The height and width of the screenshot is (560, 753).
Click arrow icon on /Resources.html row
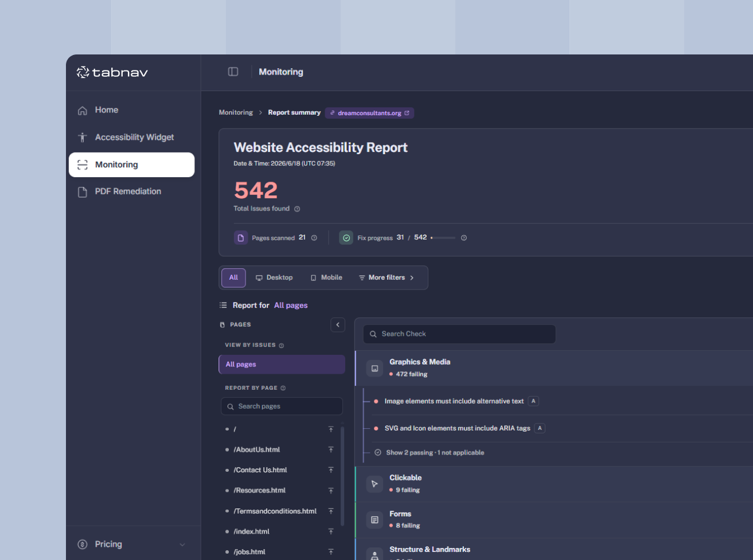click(x=331, y=491)
